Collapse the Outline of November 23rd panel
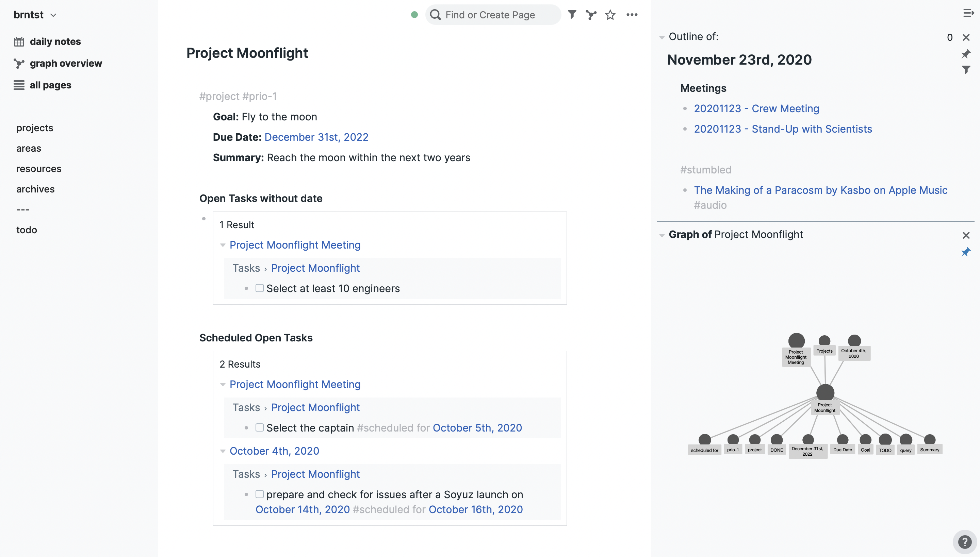The image size is (980, 557). pos(662,37)
